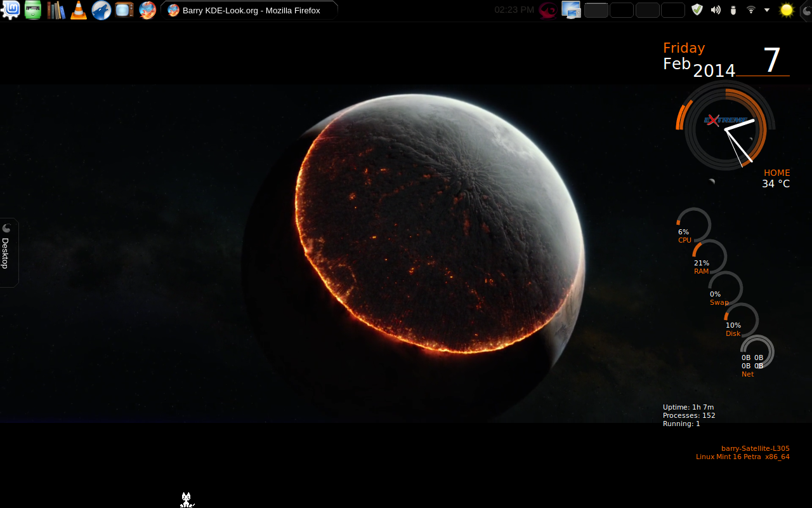Click the Swap 0% usage ring

point(725,288)
